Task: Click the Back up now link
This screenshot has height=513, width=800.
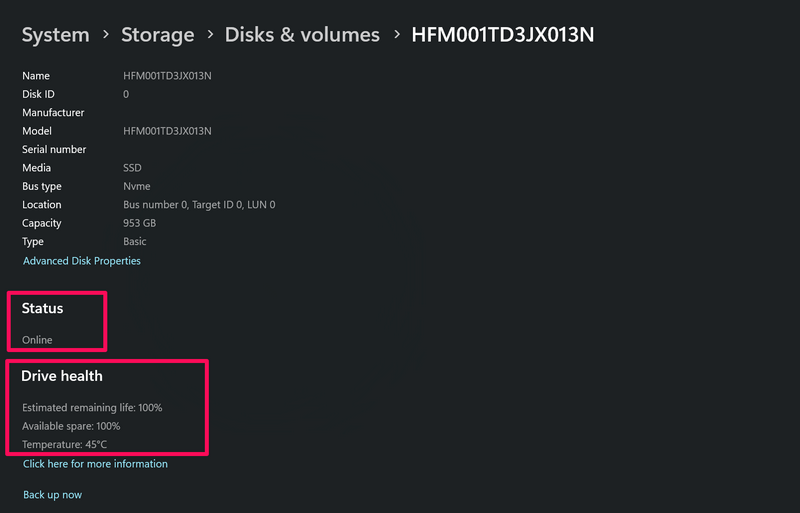Action: 52,495
